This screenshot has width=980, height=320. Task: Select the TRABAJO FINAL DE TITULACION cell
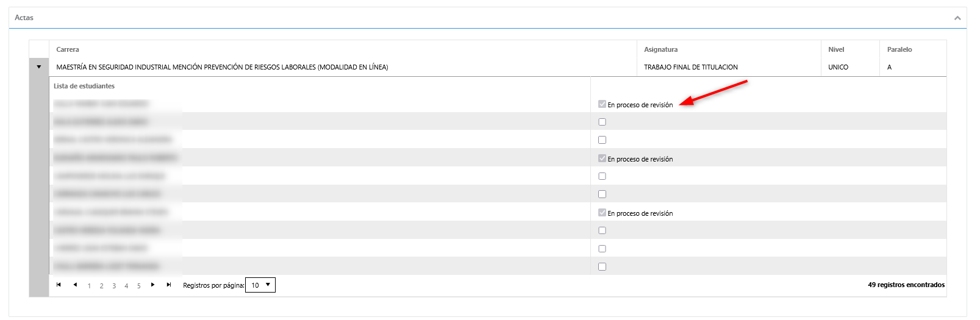[x=691, y=67]
